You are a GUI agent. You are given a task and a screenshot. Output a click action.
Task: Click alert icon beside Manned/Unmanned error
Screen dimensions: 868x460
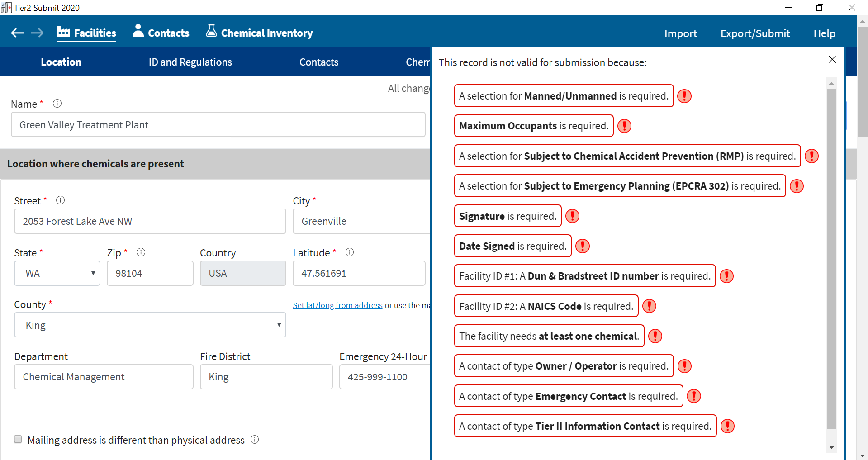pyautogui.click(x=684, y=96)
